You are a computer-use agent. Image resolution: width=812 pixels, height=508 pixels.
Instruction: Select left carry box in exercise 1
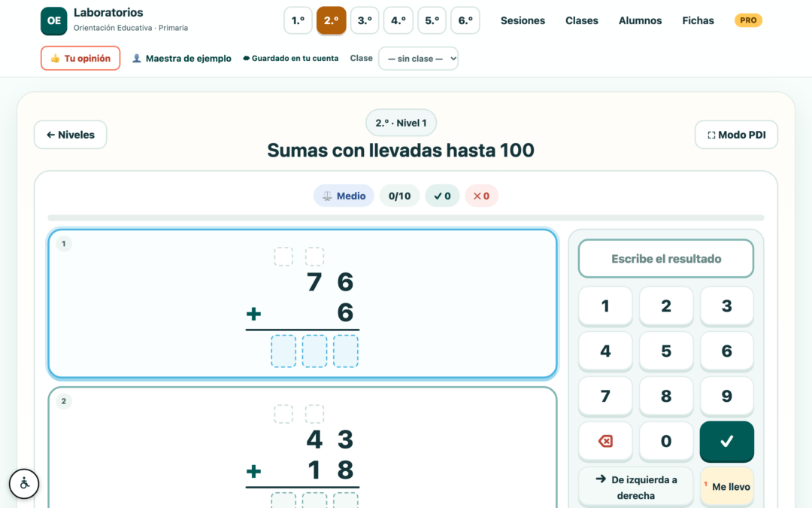pyautogui.click(x=283, y=257)
